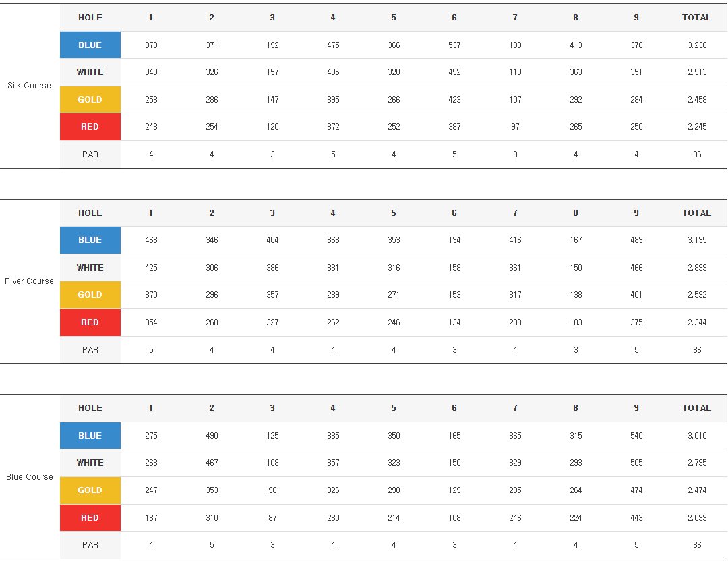
Task: Select the PAR label in Silk Course table
Action: click(x=90, y=154)
